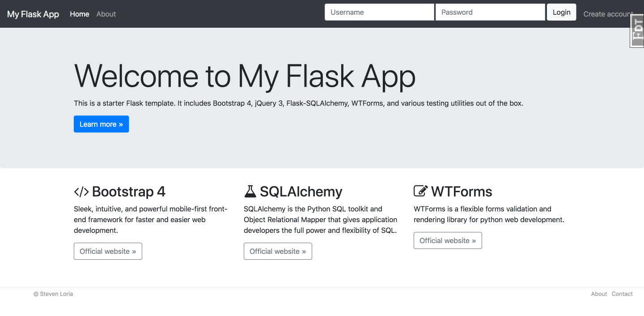Open the About page from navbar
The height and width of the screenshot is (316, 644).
106,14
